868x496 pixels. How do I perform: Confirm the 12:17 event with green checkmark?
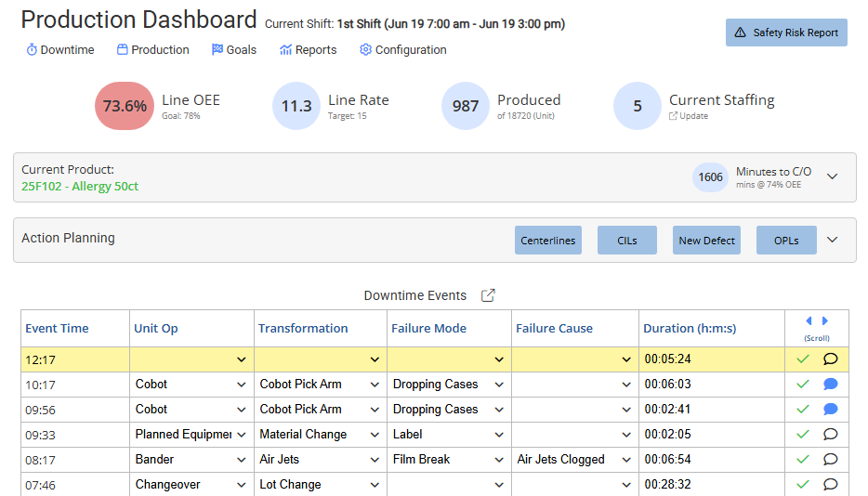coord(803,359)
